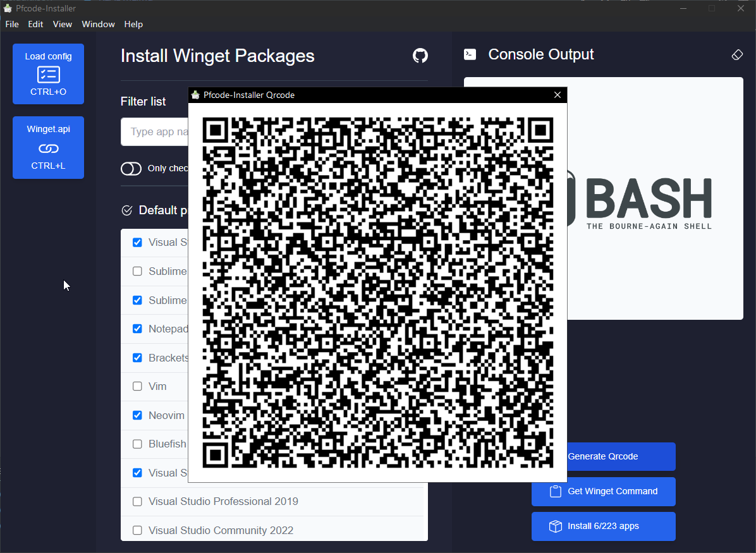Open the Window menu

[x=99, y=24]
